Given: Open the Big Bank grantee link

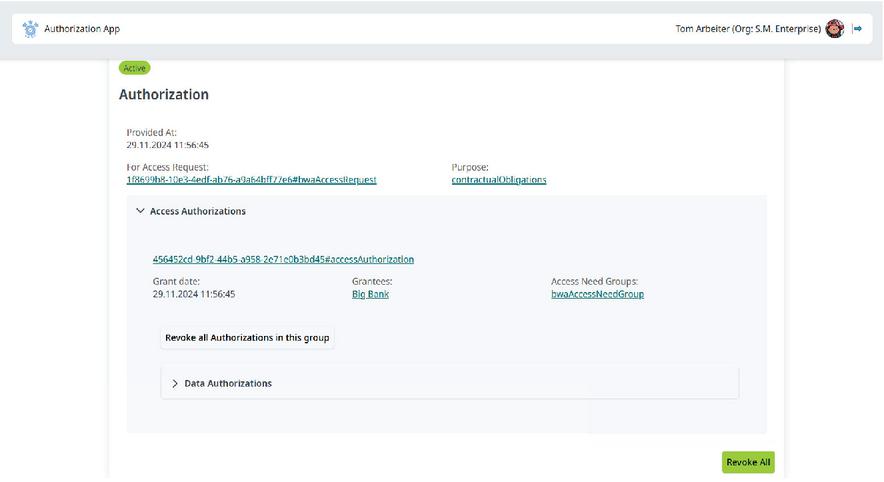Looking at the screenshot, I should (x=370, y=295).
